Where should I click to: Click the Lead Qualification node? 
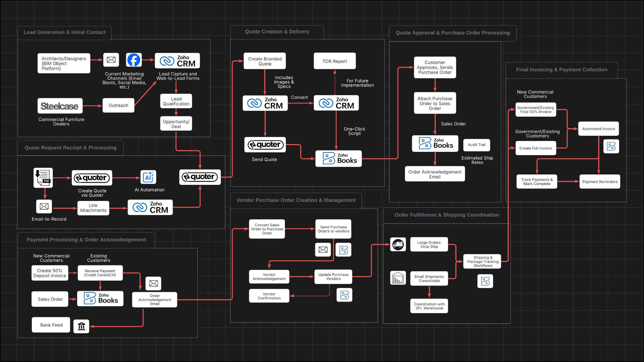(176, 101)
